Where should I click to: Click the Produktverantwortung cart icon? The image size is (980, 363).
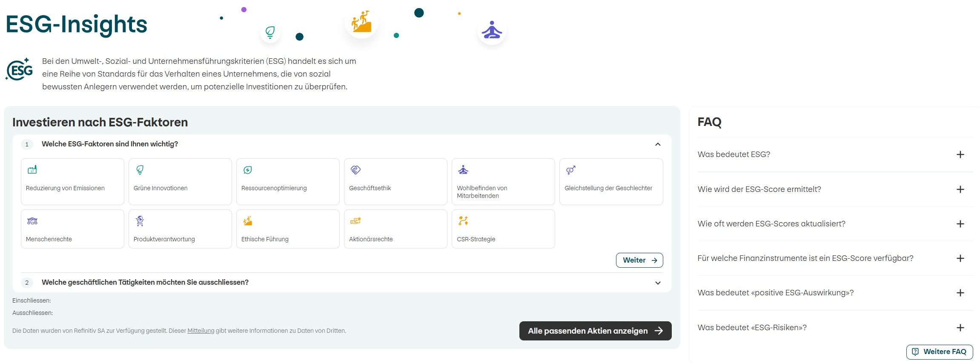(140, 221)
